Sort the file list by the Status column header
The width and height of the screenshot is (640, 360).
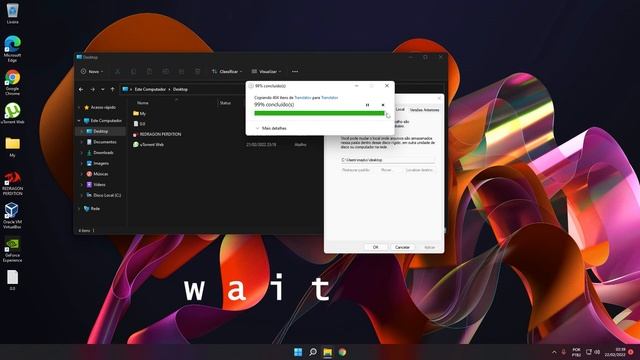[225, 103]
